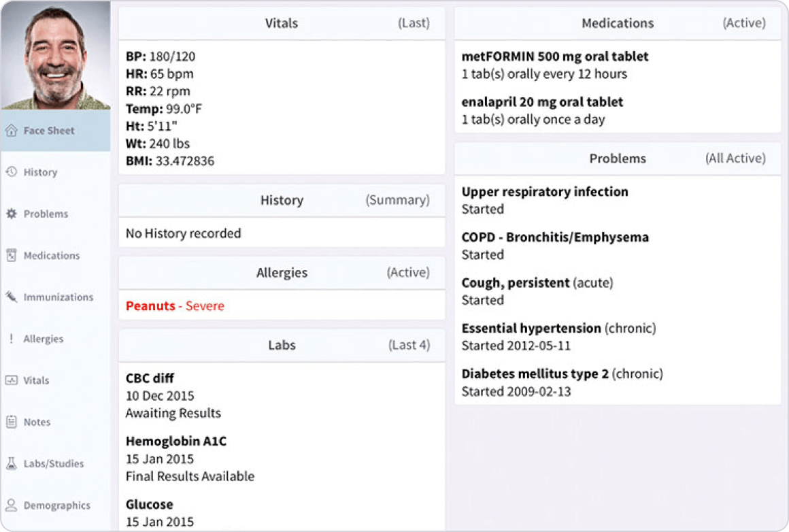Click the Notes clipboard icon

[11, 422]
